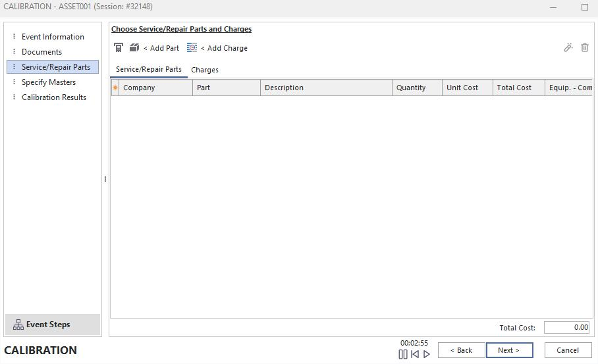The image size is (598, 364).
Task: Switch to the Charges tab
Action: 205,70
